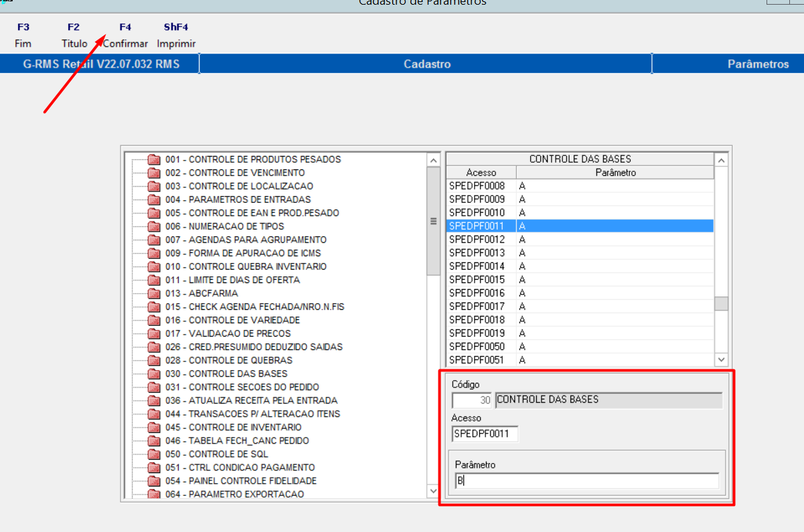Select row SPEDPF0018 in access table
Screen dimensions: 804x532
(580, 320)
